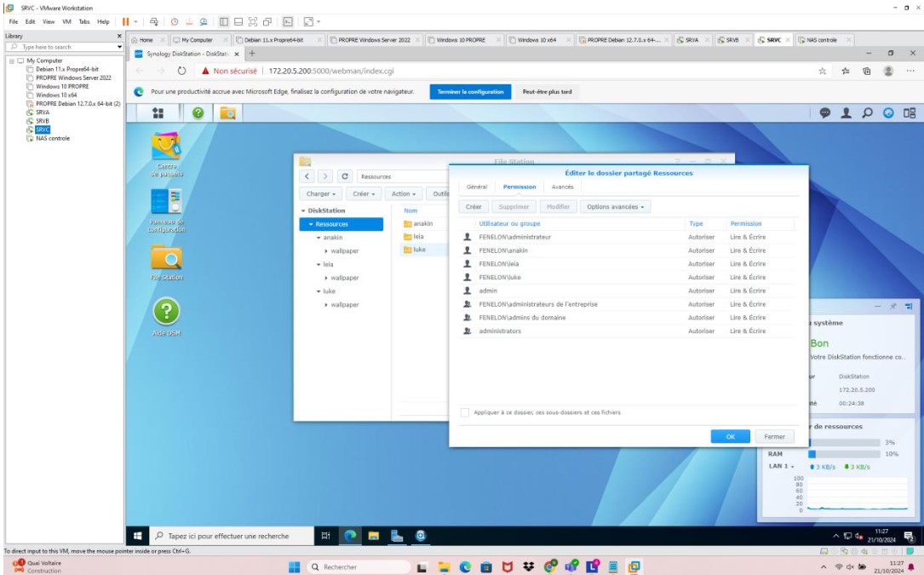Image resolution: width=924 pixels, height=575 pixels.
Task: Switch to the SRVA VMware tab
Action: coord(691,40)
